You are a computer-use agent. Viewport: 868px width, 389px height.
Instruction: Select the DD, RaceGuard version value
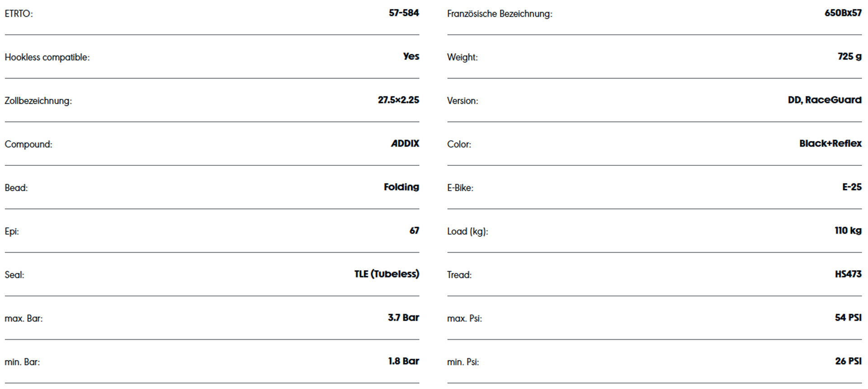pos(825,100)
